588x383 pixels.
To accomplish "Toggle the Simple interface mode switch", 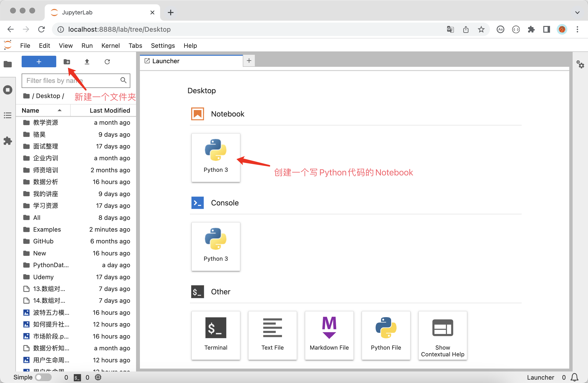I will pyautogui.click(x=43, y=377).
